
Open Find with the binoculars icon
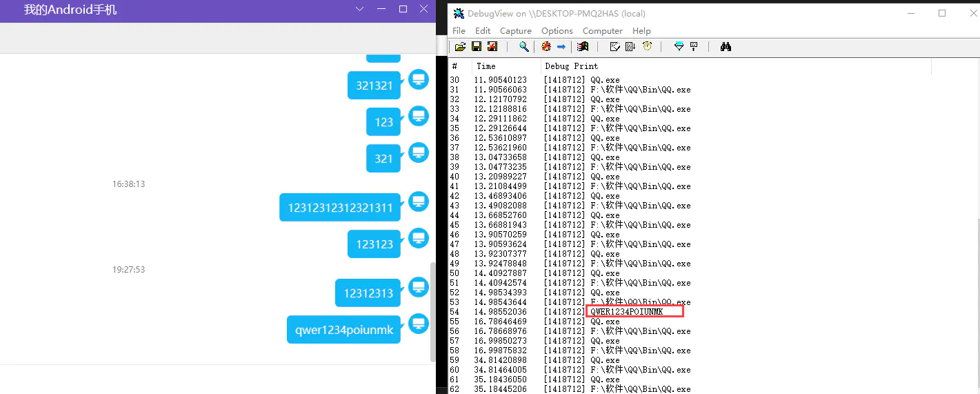[x=726, y=47]
